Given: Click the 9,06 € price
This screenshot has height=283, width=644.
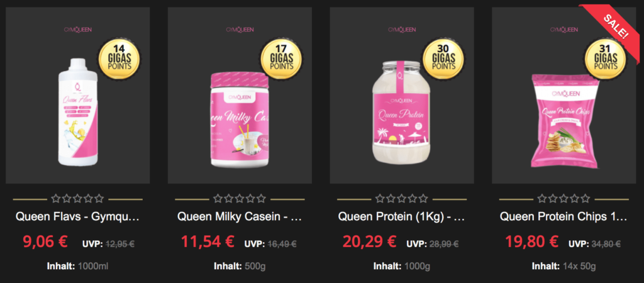Looking at the screenshot, I should [x=45, y=242].
